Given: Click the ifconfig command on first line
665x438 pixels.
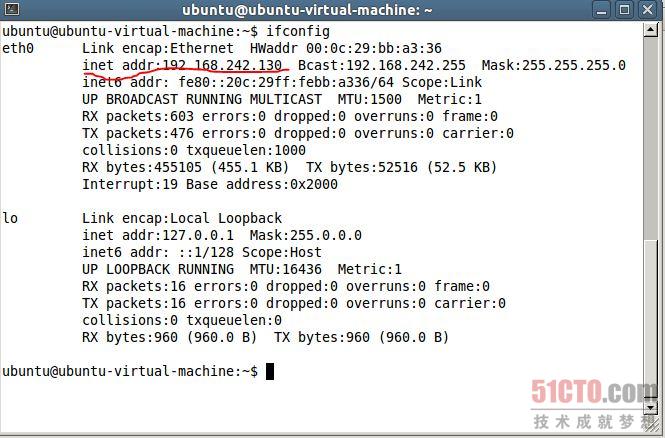Looking at the screenshot, I should coord(298,31).
